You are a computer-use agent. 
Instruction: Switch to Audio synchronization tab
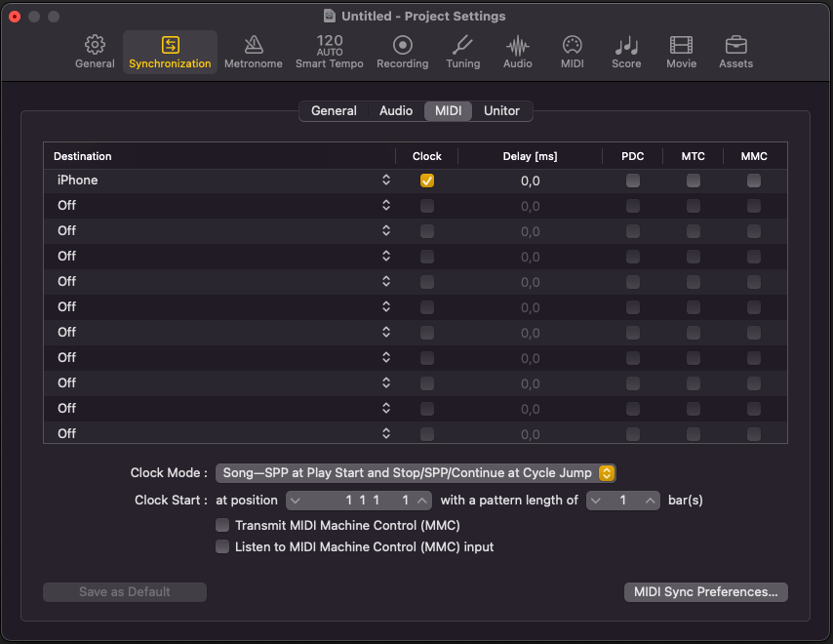click(396, 111)
